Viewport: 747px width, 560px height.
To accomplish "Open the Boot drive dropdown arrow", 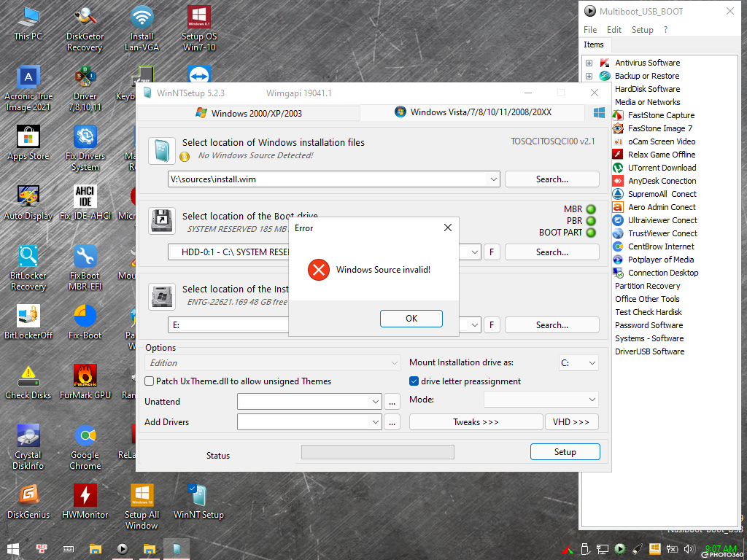I will (x=475, y=252).
